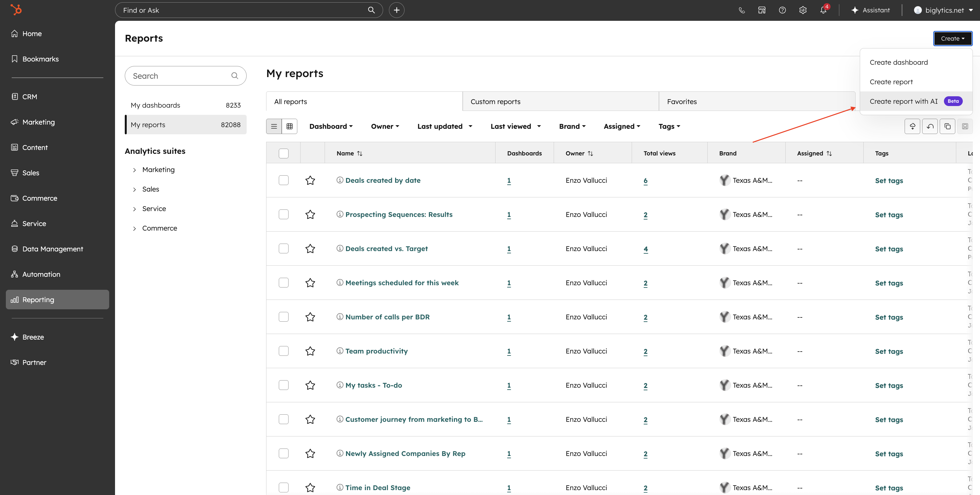This screenshot has width=980, height=495.
Task: Choose Create report with AI option
Action: pos(916,101)
